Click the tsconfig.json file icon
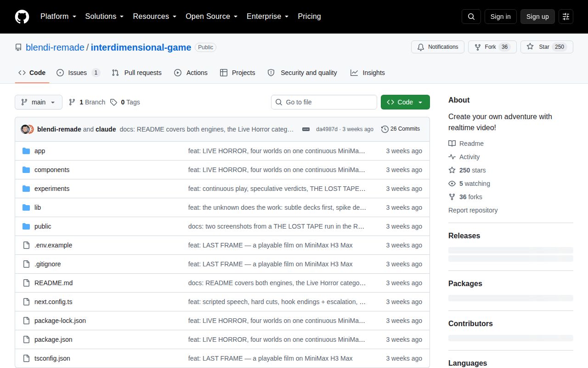 26,358
